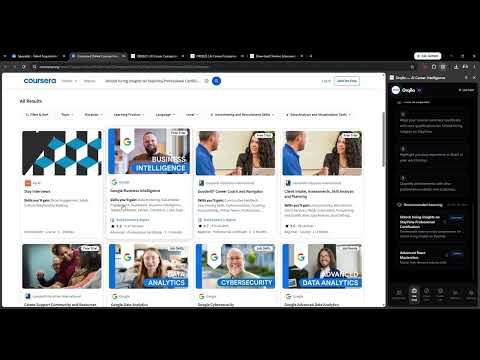Click the Log In link
This screenshot has width=480, height=360.
click(326, 81)
